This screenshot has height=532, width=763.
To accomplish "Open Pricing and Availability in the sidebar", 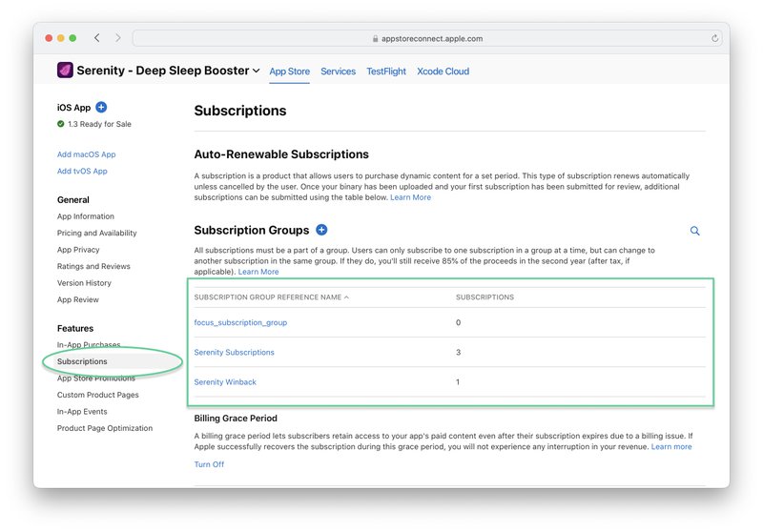I will (97, 233).
